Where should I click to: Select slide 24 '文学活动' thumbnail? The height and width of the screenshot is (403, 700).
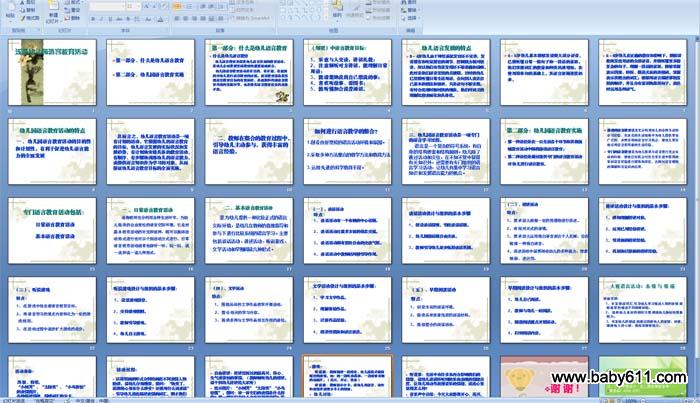(x=249, y=310)
